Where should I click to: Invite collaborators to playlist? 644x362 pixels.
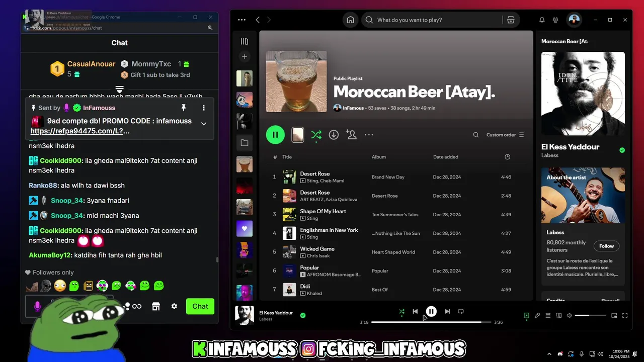[x=351, y=135]
